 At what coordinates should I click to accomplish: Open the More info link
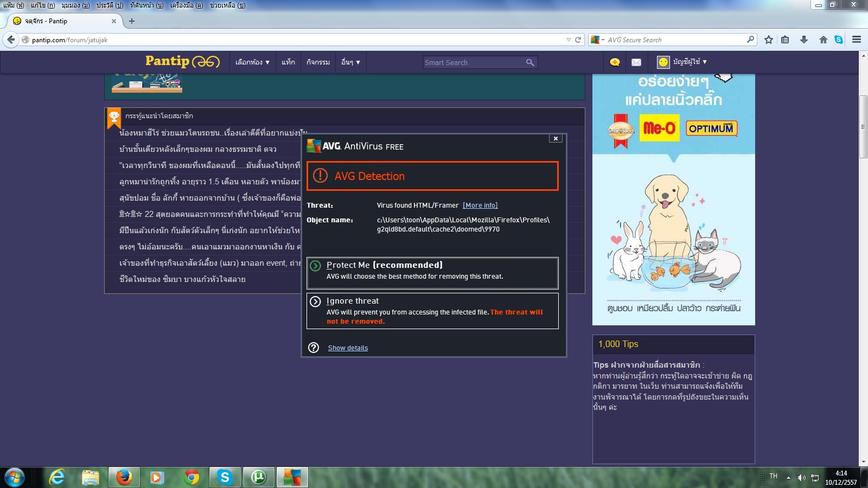pos(480,206)
